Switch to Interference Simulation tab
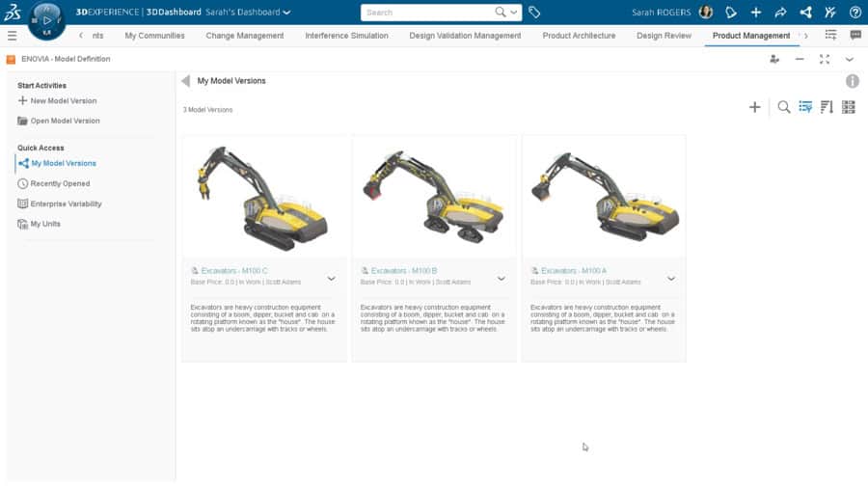 [346, 36]
